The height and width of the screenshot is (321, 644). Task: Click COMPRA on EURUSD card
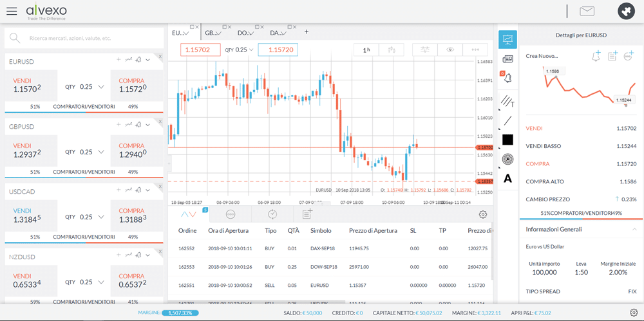pos(137,86)
